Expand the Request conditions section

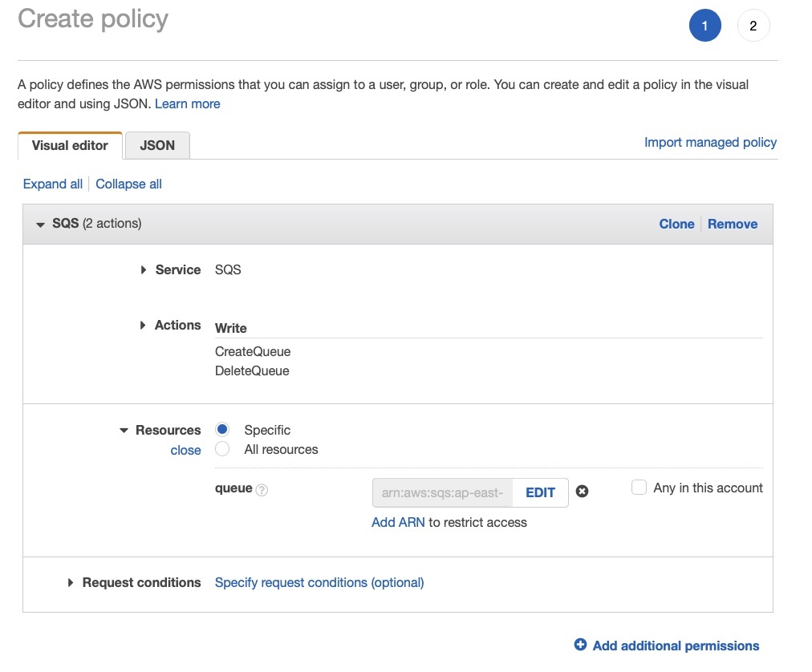click(x=71, y=583)
